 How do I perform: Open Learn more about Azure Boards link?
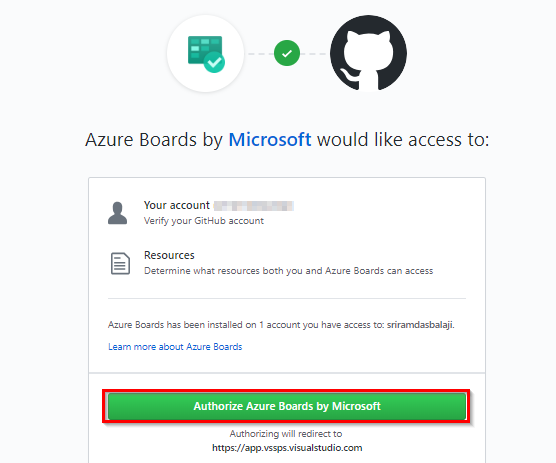[175, 347]
